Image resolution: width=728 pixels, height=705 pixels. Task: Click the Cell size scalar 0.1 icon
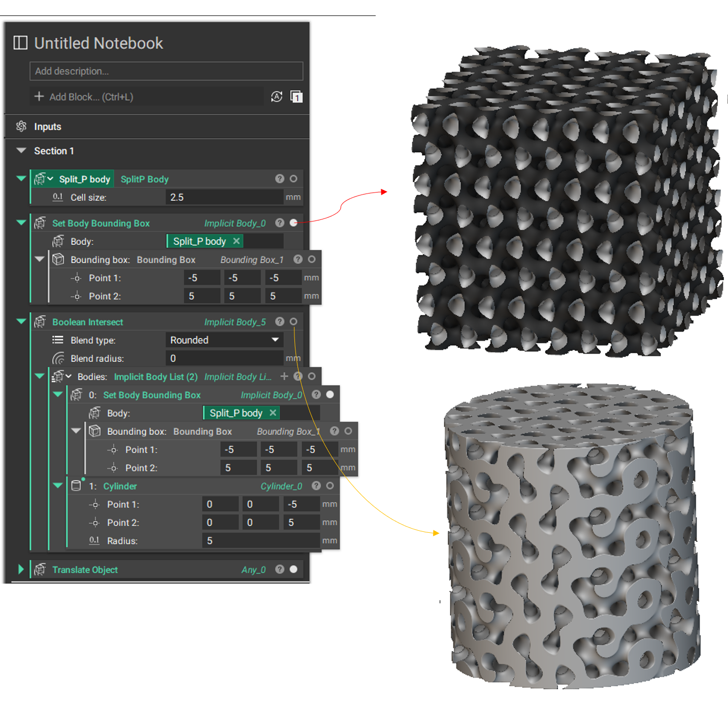point(58,197)
